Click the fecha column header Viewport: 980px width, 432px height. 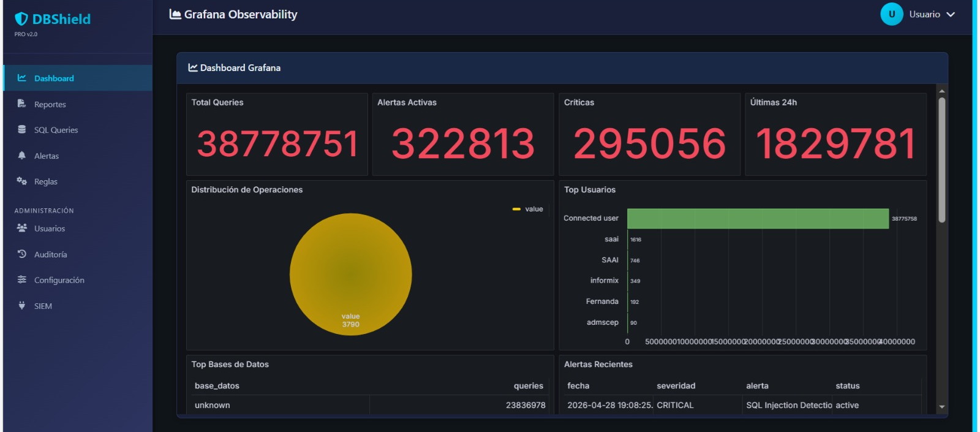point(578,385)
